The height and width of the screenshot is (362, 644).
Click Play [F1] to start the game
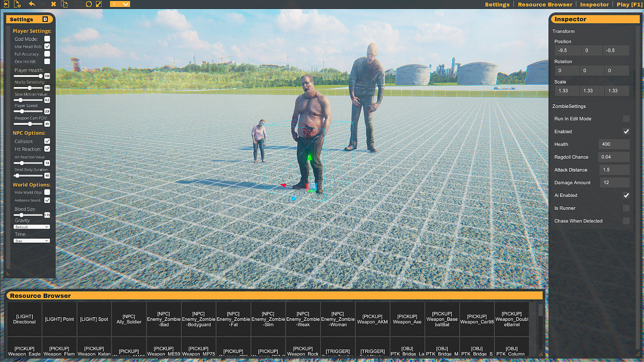tap(629, 4)
